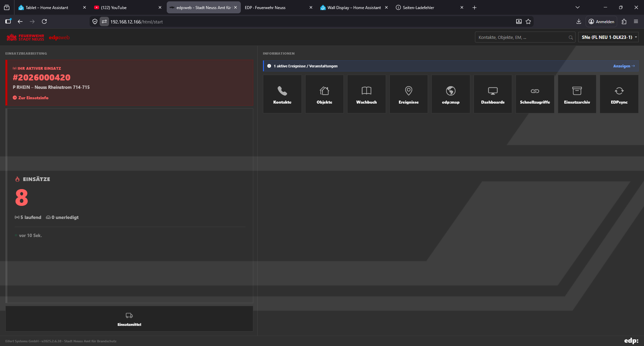This screenshot has height=346, width=644.
Task: Start the EDPsync refresh tile
Action: (619, 94)
